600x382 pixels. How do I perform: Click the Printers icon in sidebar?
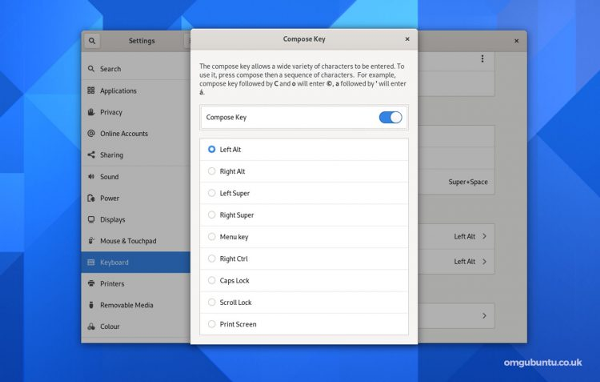pos(91,283)
